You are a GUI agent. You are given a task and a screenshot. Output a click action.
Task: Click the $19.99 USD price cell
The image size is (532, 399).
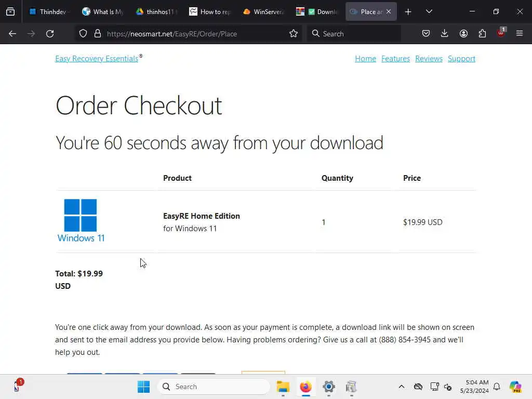(x=423, y=222)
